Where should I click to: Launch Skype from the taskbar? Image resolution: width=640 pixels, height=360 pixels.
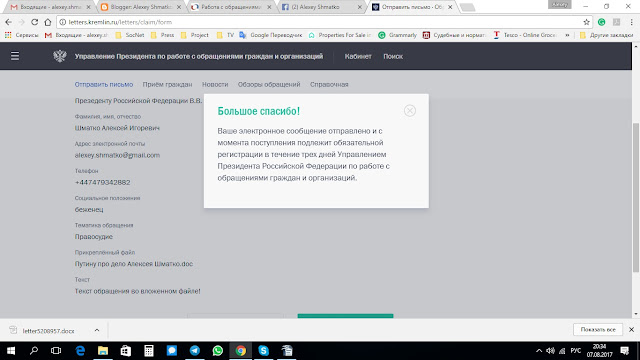click(264, 350)
